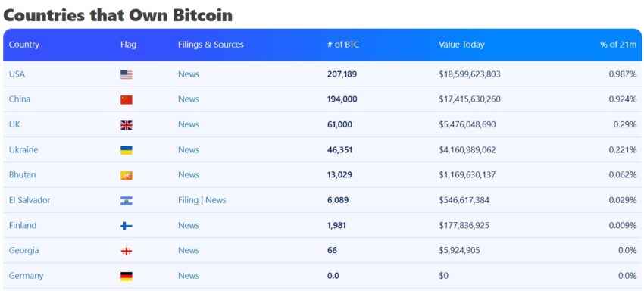Click the China flag icon
The image size is (644, 291).
point(127,99)
